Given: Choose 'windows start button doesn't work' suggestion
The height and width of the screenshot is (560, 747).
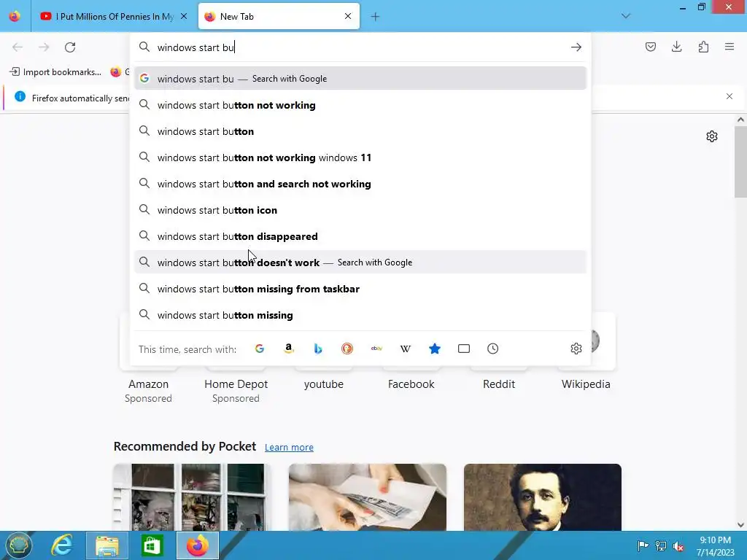Looking at the screenshot, I should coord(360,262).
